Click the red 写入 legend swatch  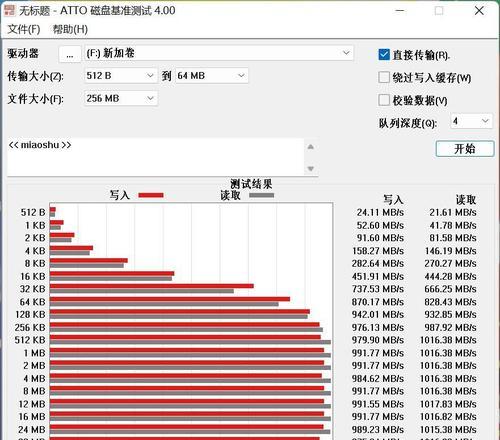click(151, 195)
